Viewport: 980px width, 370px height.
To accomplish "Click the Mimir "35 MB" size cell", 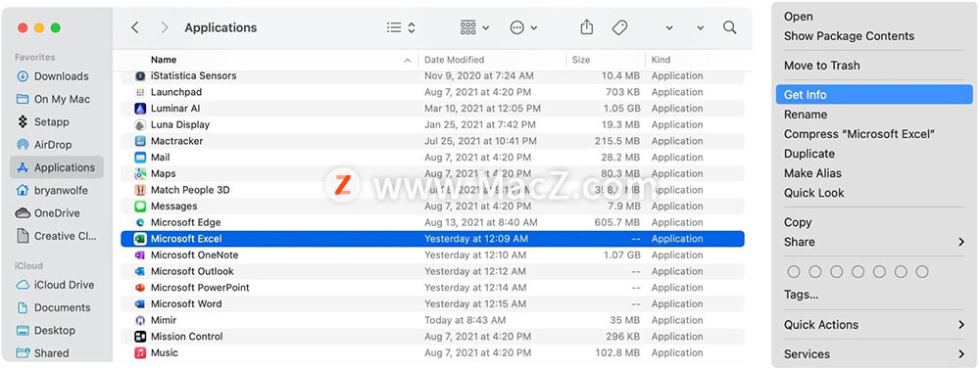I will click(624, 320).
